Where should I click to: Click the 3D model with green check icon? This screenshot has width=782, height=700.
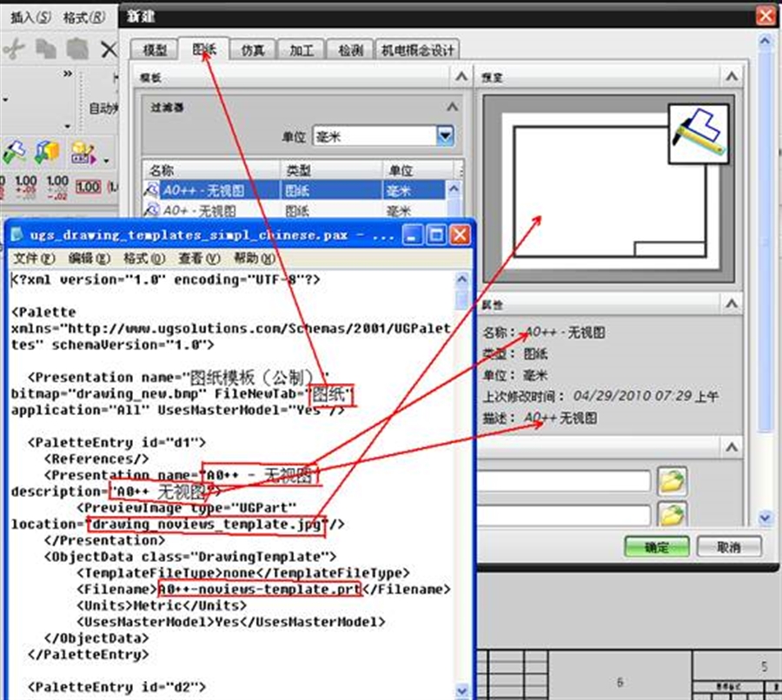(x=47, y=153)
